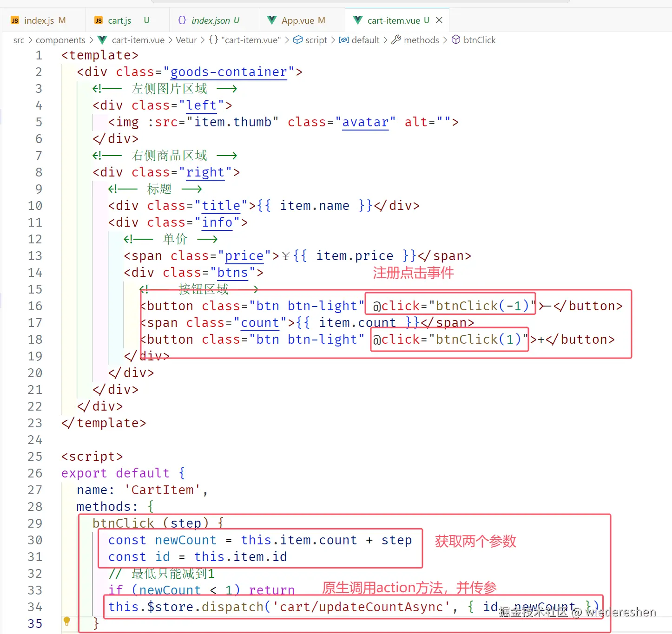This screenshot has height=634, width=672.
Task: Click the chevron after components breadcrumb
Action: click(x=91, y=40)
